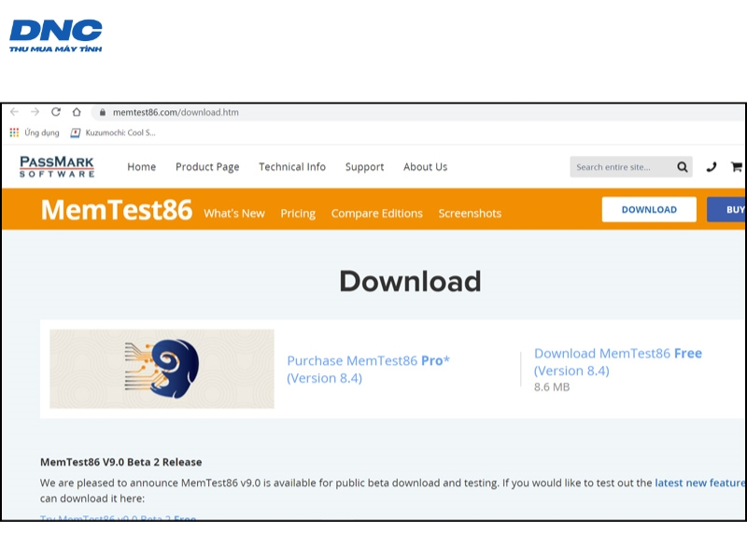Open the About Us menu
The width and height of the screenshot is (747, 560).
(x=426, y=167)
